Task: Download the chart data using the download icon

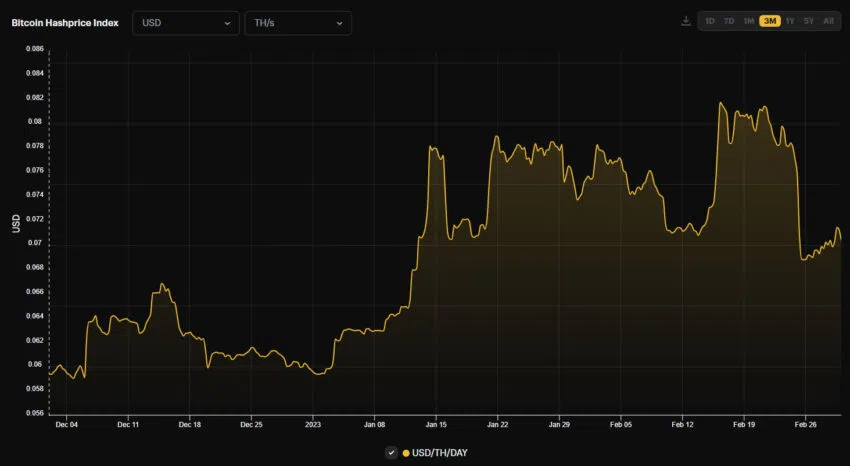Action: pyautogui.click(x=686, y=21)
